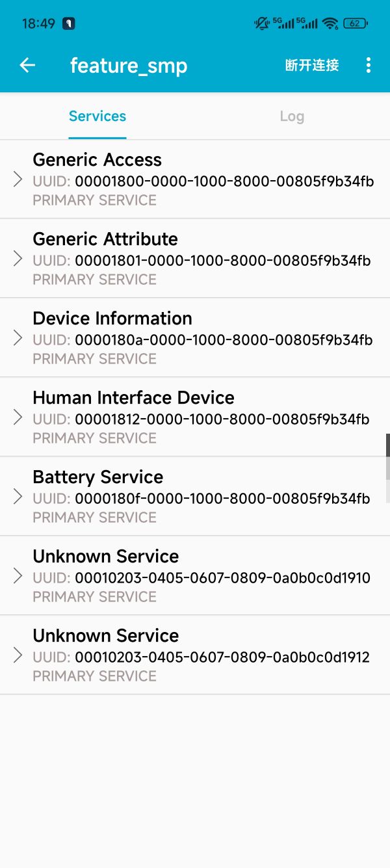Image resolution: width=390 pixels, height=868 pixels.
Task: Expand the Human Interface Device chevron
Action: [x=18, y=417]
